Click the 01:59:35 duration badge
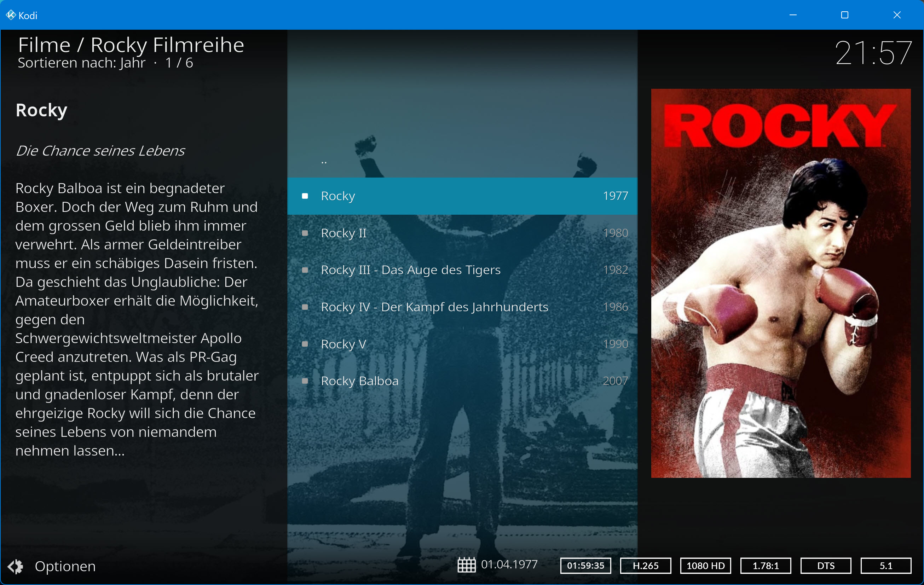The width and height of the screenshot is (924, 585). [x=585, y=566]
